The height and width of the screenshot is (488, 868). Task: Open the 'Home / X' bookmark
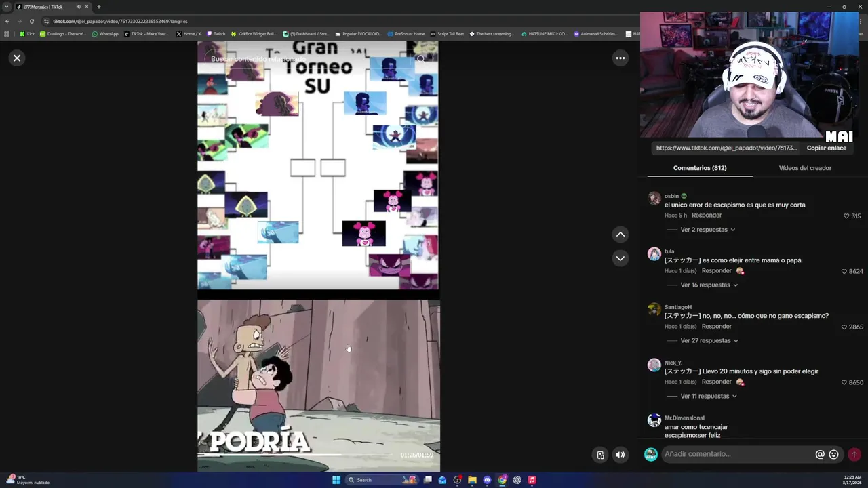pyautogui.click(x=189, y=34)
